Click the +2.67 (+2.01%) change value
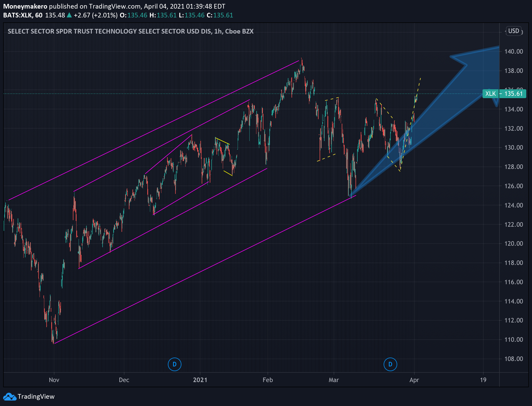This screenshot has height=406, width=532. [96, 15]
